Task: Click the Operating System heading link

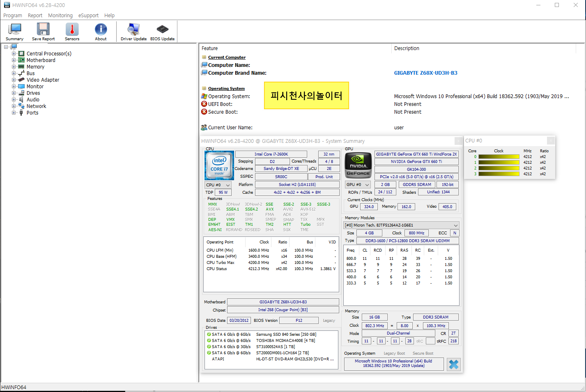Action: tap(226, 89)
